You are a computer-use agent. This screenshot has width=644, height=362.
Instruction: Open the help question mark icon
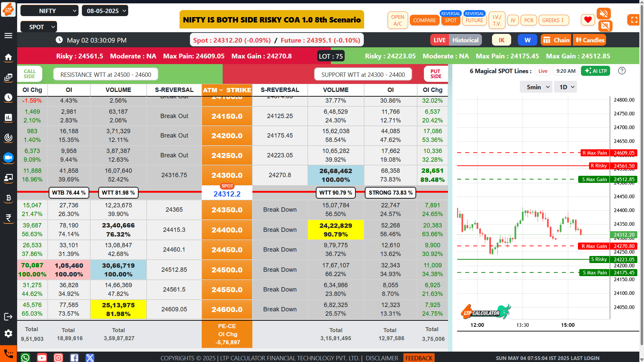[622, 71]
